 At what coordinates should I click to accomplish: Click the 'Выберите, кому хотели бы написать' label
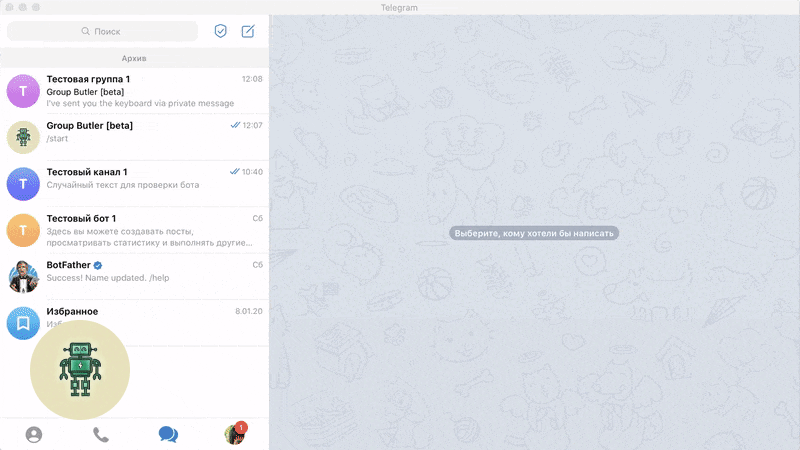534,233
